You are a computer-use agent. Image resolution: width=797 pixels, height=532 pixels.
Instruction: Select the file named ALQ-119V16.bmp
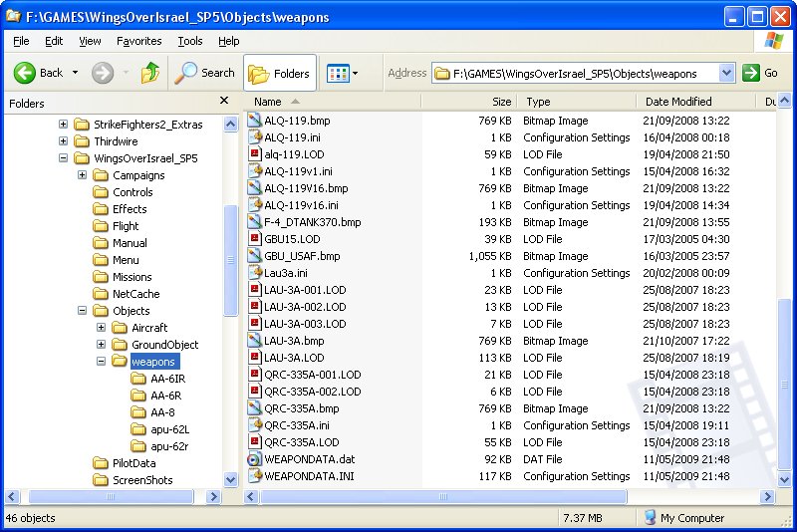click(306, 188)
